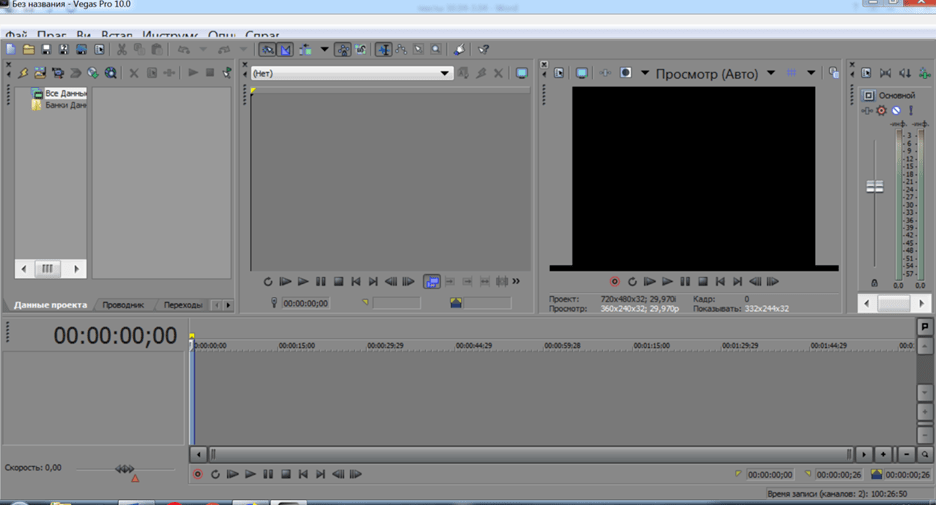Click the master volume fader handle
937x505 pixels.
pyautogui.click(x=875, y=187)
